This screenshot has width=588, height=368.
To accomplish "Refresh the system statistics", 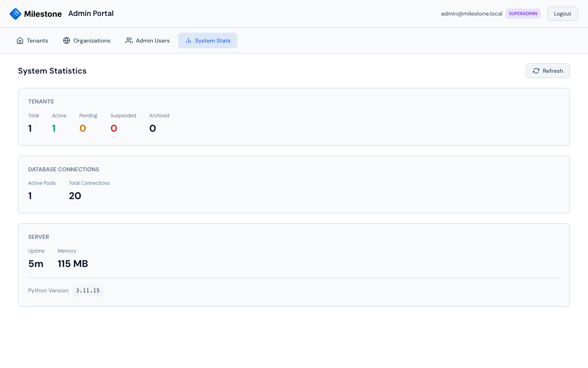I will [x=548, y=71].
